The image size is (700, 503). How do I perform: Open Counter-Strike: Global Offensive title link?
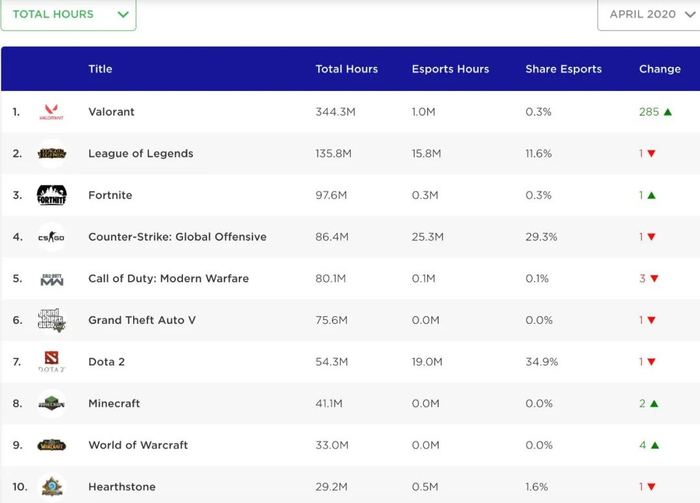pyautogui.click(x=177, y=237)
